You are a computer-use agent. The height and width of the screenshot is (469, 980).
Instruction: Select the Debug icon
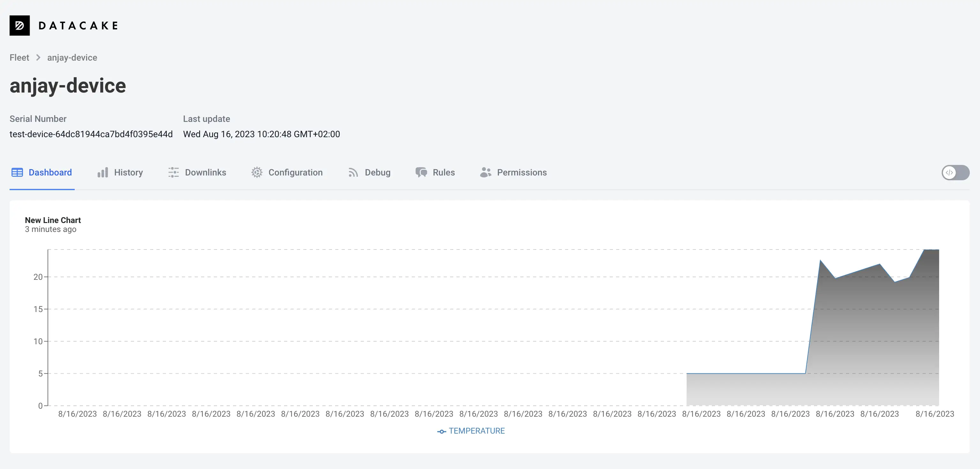point(352,172)
